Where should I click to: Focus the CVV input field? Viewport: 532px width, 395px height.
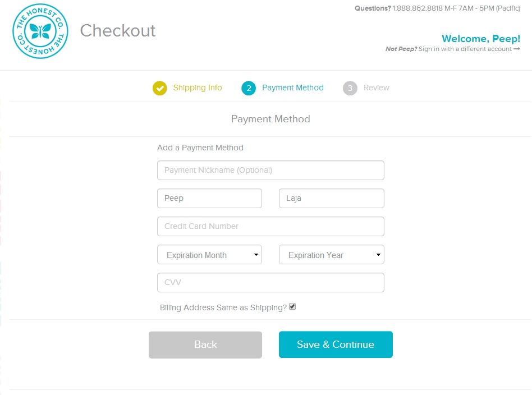point(270,282)
